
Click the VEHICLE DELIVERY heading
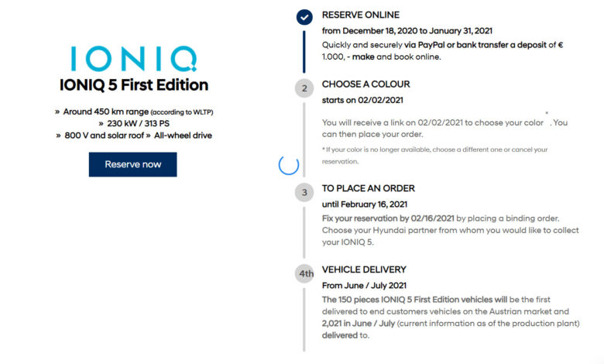click(x=364, y=270)
